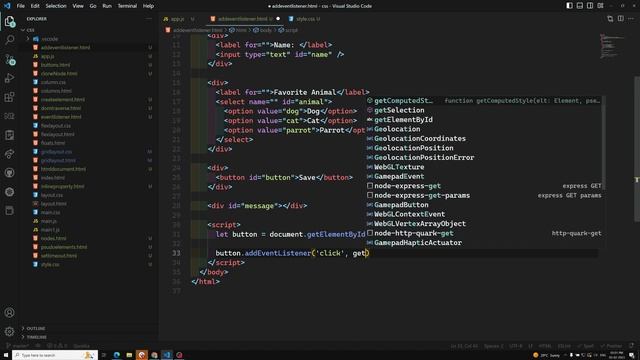
Task: Select node-express-get-params snippet suggestion
Action: tap(484, 196)
